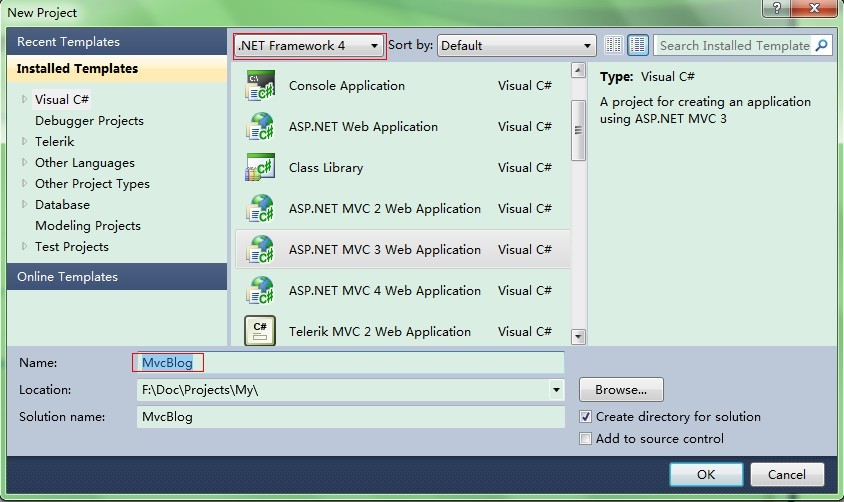844x502 pixels.
Task: Click the Class Library template icon
Action: tap(261, 167)
